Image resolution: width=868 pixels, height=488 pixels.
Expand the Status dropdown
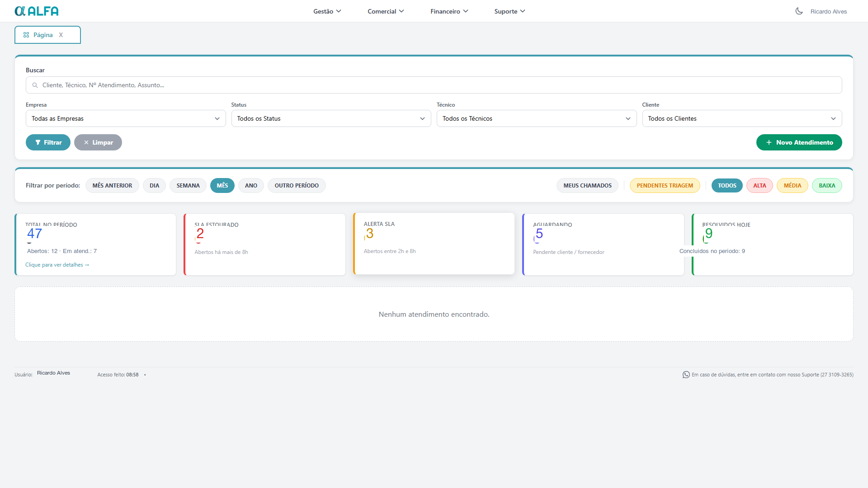coord(331,118)
